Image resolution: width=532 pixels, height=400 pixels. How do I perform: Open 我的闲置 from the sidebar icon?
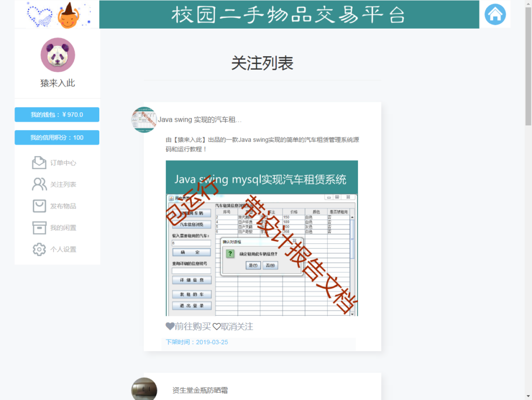(x=39, y=228)
